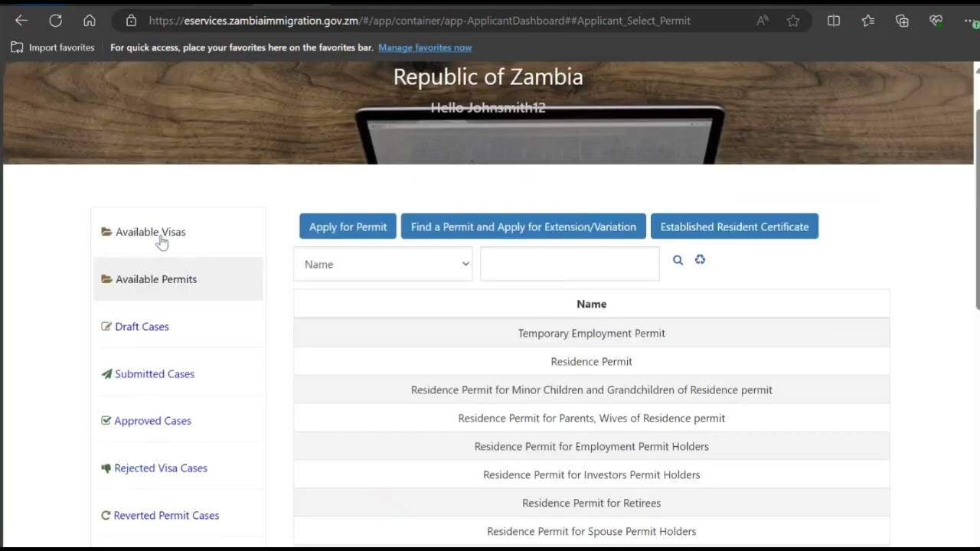
Task: Click thumbs down icon beside Rejected Visa Cases
Action: pos(106,468)
